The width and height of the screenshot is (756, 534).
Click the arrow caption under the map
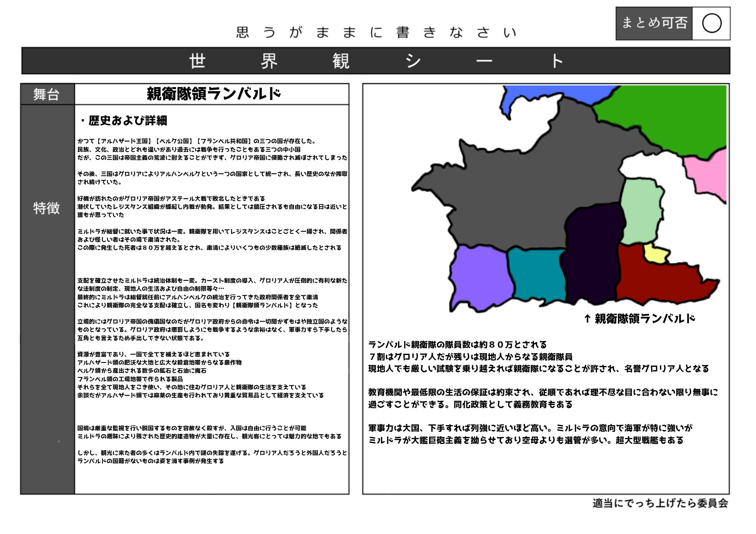[640, 319]
